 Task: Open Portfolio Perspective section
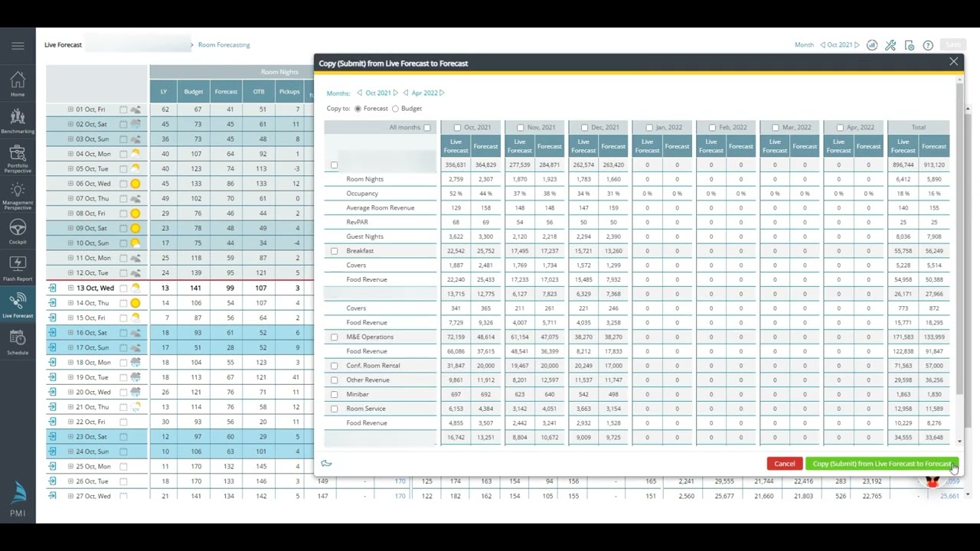[18, 158]
